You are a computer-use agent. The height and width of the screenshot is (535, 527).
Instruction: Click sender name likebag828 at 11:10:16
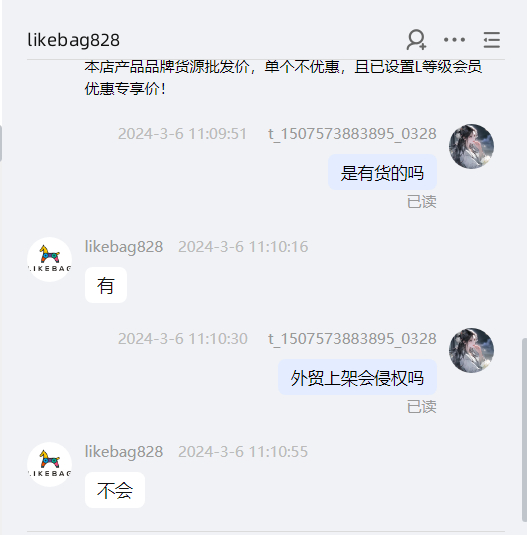tap(124, 247)
